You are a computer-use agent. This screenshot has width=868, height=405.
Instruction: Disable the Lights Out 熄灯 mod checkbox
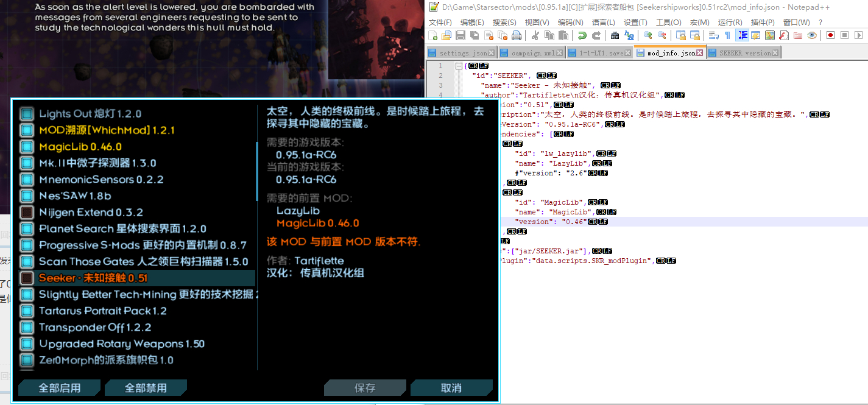(26, 113)
